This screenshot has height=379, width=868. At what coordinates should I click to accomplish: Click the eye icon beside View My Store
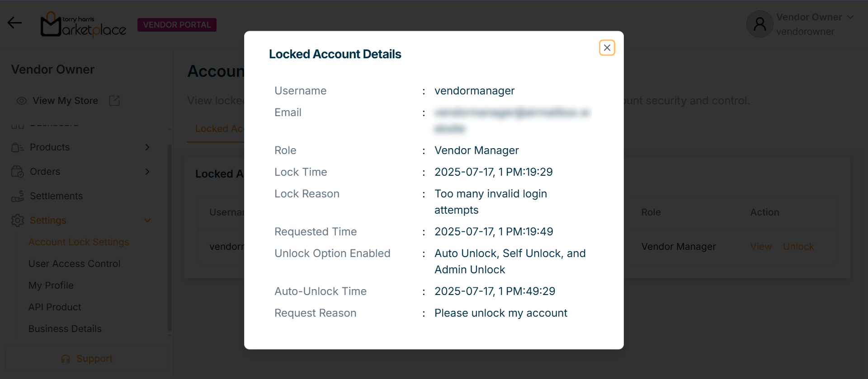tap(21, 101)
